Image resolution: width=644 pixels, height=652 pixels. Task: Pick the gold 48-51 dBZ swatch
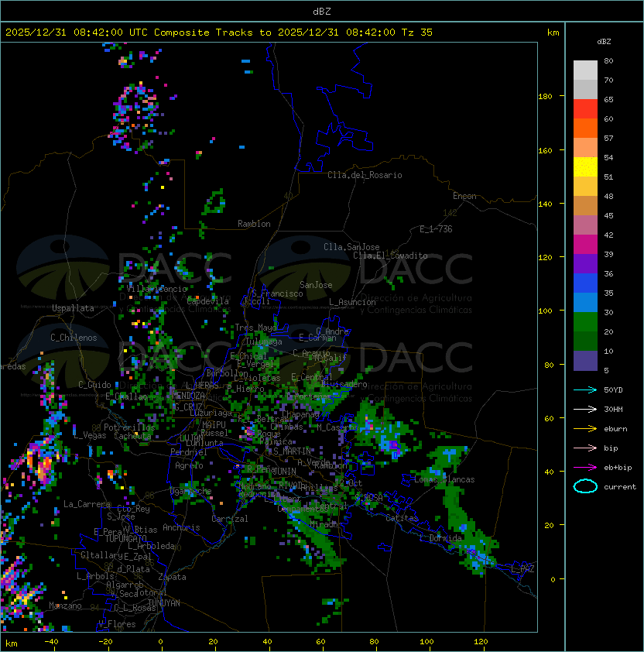585,187
